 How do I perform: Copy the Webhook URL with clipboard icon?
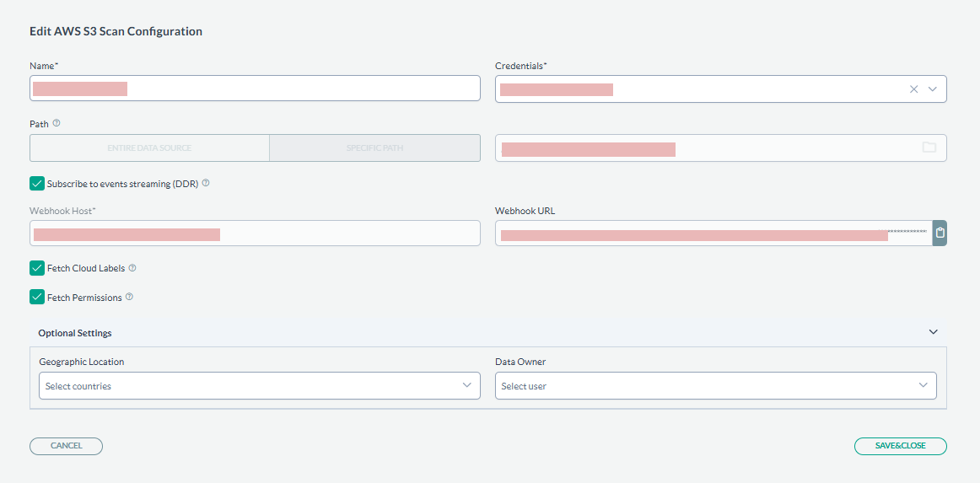click(940, 233)
